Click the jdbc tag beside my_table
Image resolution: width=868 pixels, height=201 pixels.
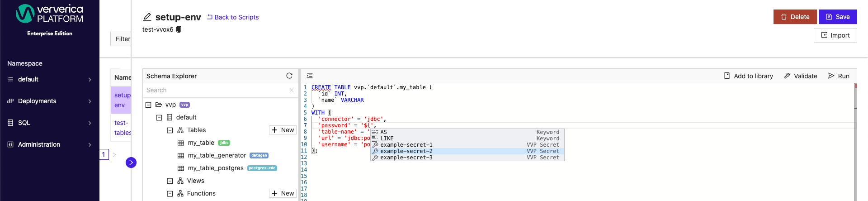pyautogui.click(x=224, y=143)
